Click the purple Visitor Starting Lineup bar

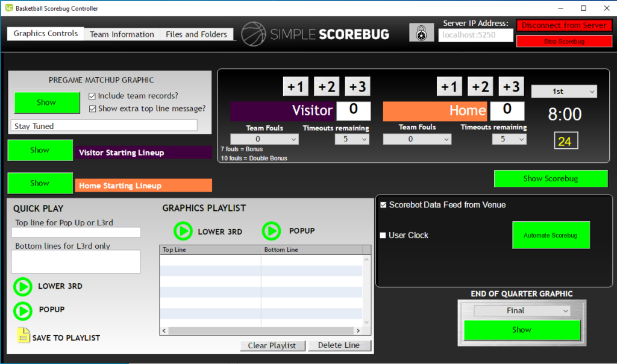tap(143, 152)
